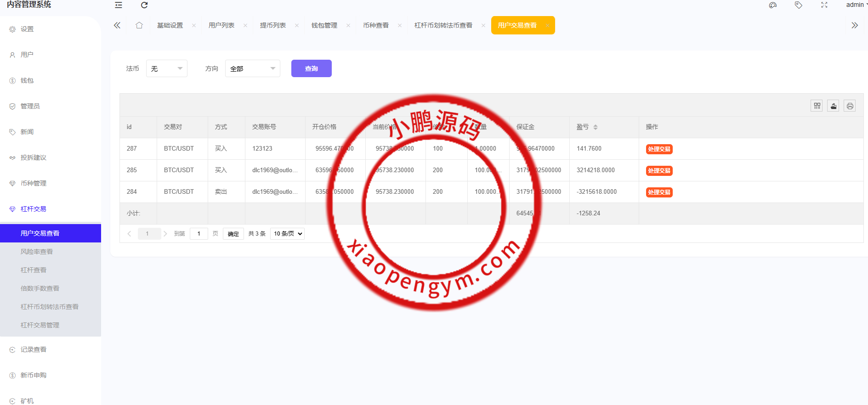868x405 pixels.
Task: Go to home tab icon
Action: (x=139, y=25)
